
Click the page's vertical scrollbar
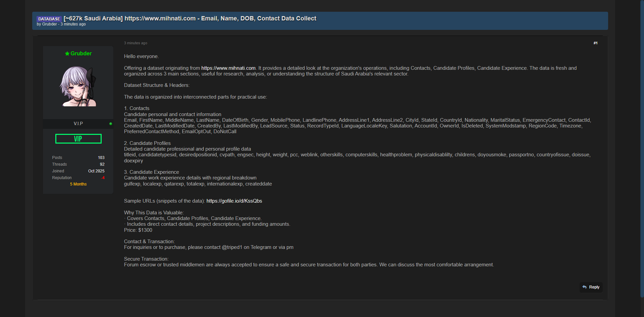642,148
